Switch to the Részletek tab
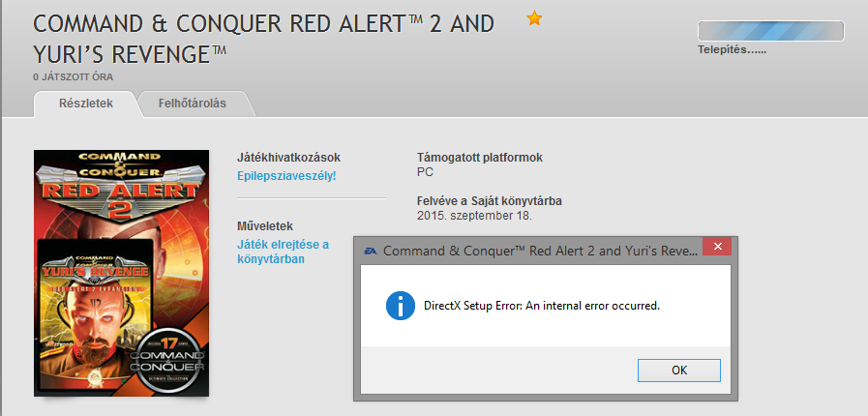The width and height of the screenshot is (868, 416). [86, 104]
